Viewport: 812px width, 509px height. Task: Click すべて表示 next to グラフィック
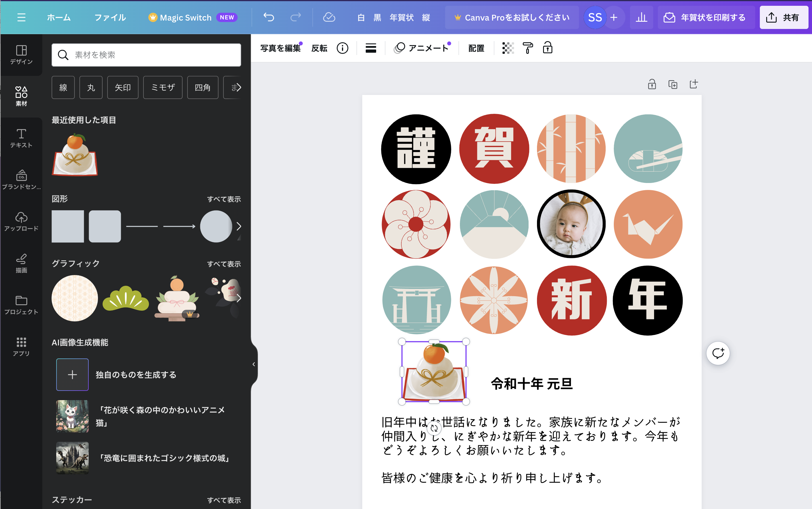click(224, 264)
